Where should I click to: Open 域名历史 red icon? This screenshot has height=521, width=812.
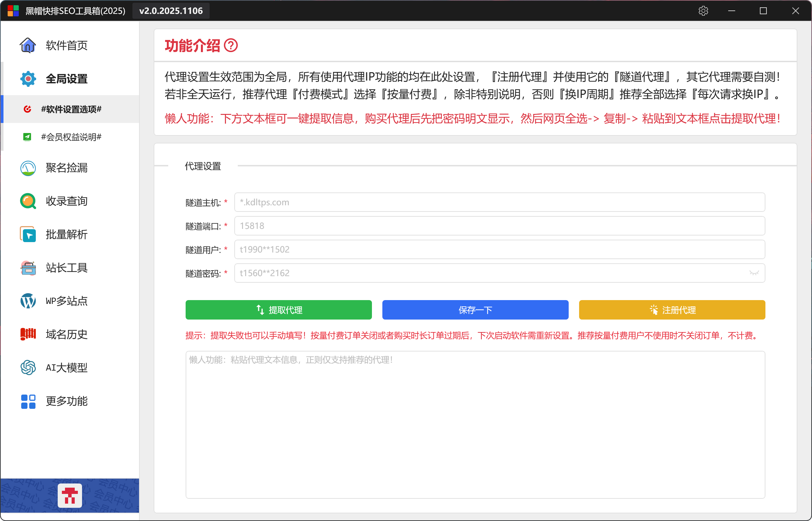(x=28, y=334)
